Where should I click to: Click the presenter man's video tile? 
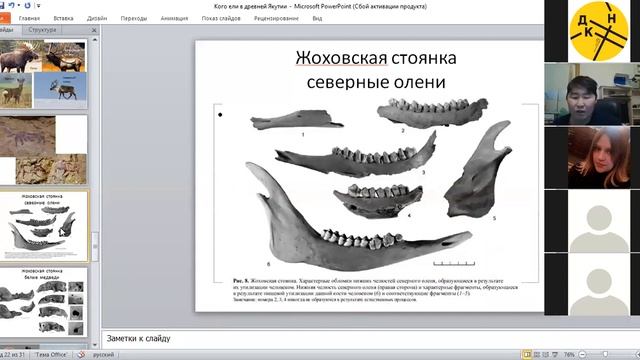(x=592, y=94)
